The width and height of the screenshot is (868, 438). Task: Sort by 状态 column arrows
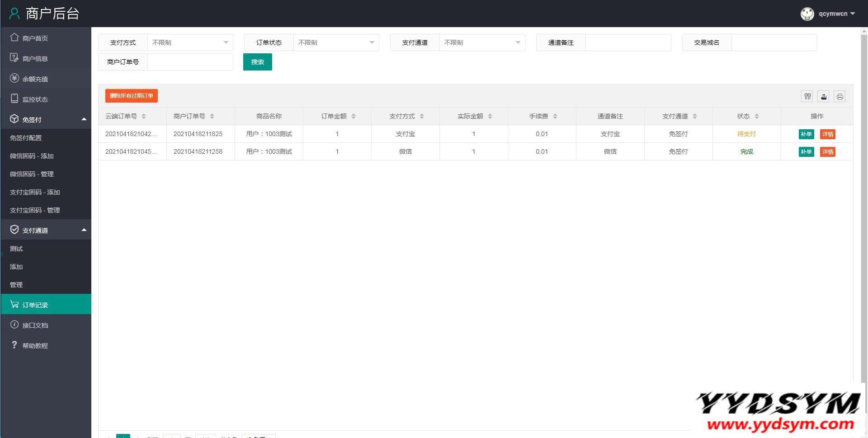pyautogui.click(x=757, y=116)
